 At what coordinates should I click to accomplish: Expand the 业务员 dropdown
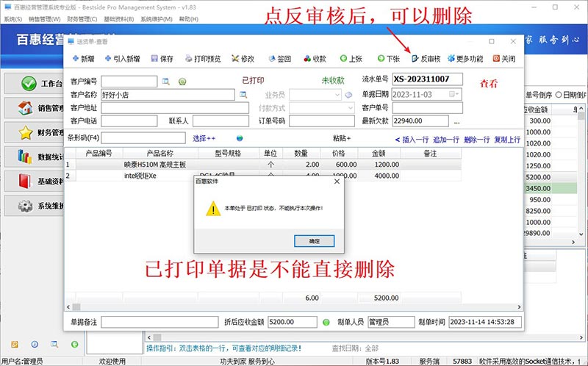(337, 95)
